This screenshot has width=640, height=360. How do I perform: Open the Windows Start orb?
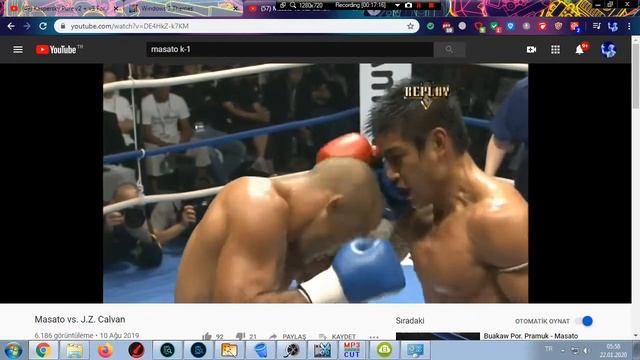[13, 351]
